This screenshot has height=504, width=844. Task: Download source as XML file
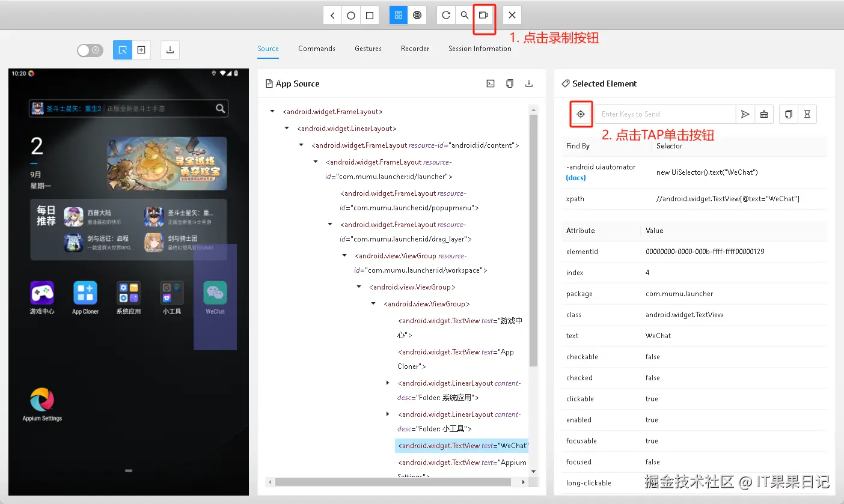tap(529, 83)
